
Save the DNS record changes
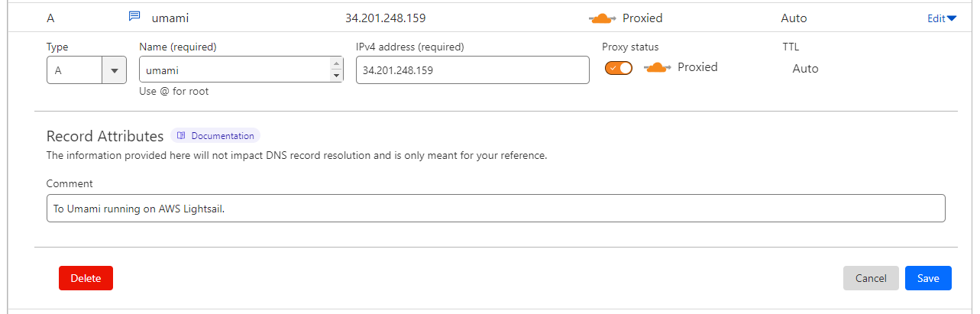[x=928, y=278]
